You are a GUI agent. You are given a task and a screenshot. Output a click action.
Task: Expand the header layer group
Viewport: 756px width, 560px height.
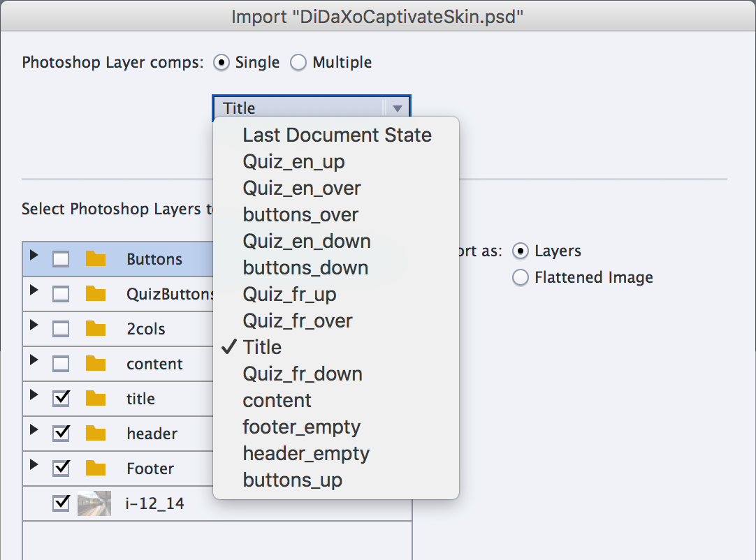click(x=34, y=431)
